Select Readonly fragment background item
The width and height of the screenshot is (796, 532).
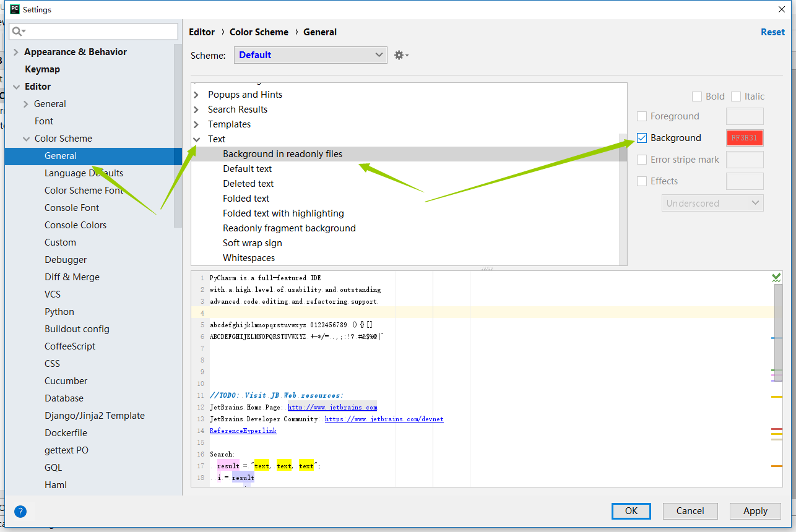click(x=289, y=228)
